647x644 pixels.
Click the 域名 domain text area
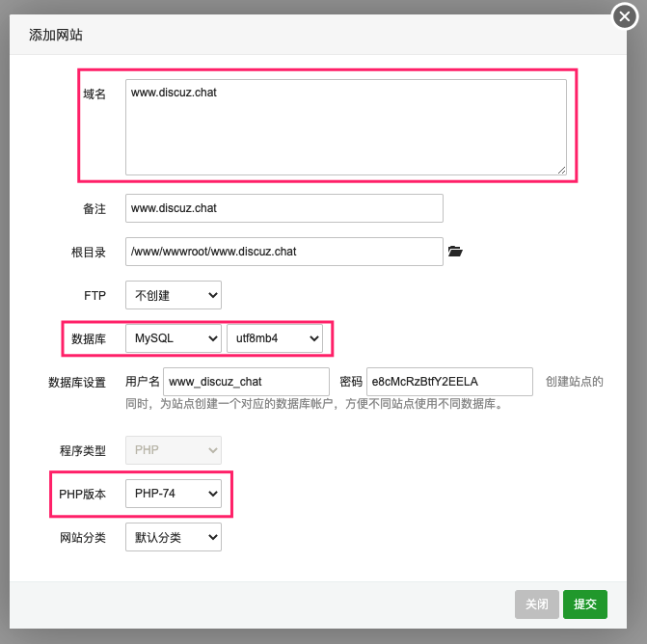pyautogui.click(x=345, y=127)
